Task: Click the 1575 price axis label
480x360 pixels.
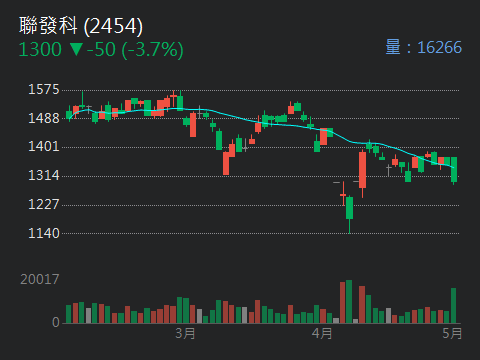Action: point(44,90)
